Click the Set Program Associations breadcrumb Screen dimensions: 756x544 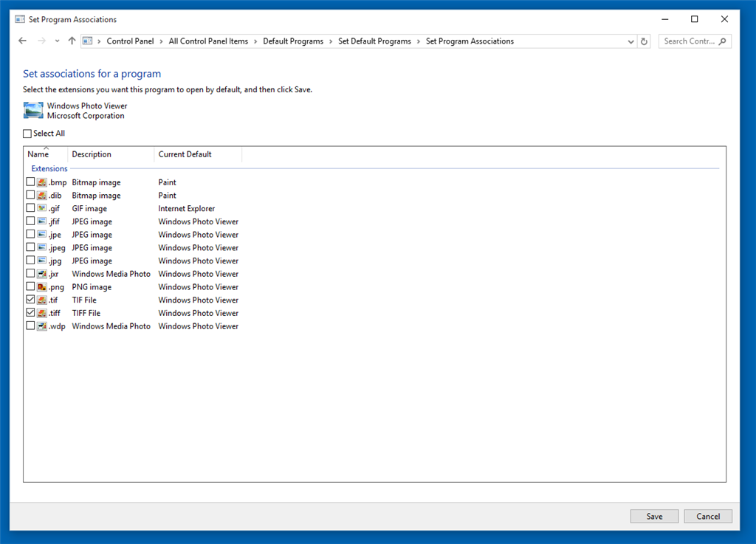(x=470, y=41)
